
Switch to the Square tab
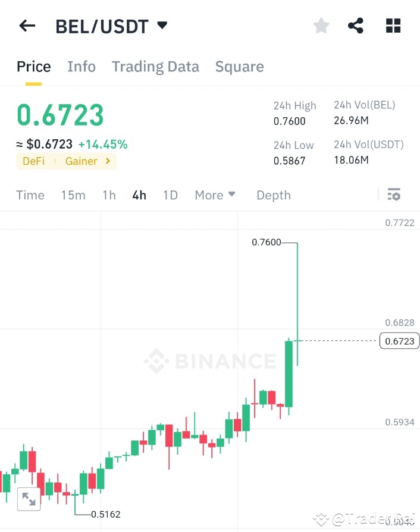coord(239,66)
